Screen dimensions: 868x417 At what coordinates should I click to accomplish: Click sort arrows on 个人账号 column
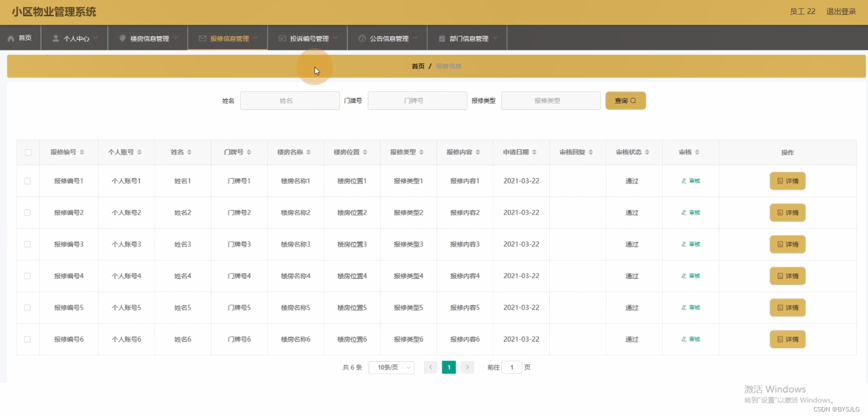139,152
